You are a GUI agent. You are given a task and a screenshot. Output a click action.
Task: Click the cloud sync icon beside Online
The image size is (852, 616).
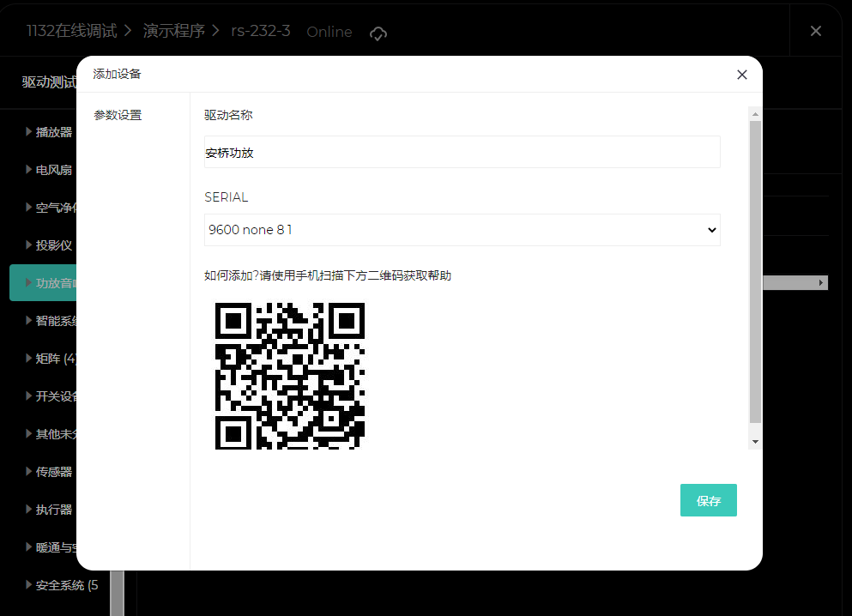pos(378,33)
